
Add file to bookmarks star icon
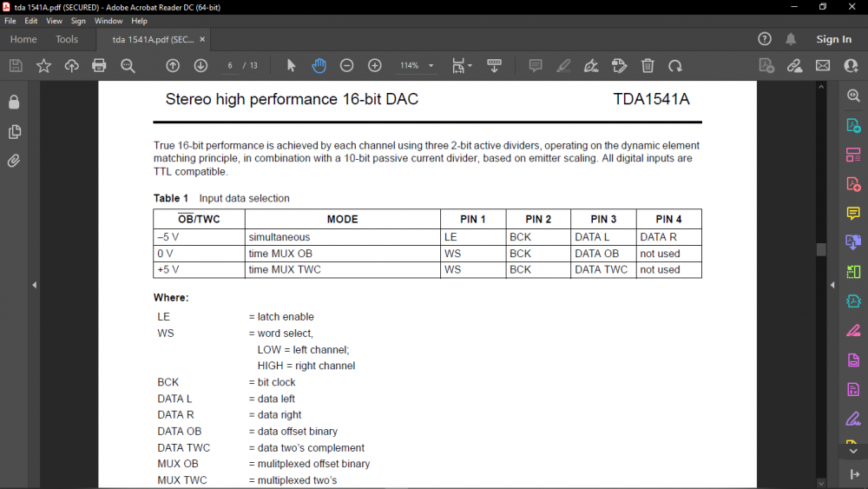point(43,66)
